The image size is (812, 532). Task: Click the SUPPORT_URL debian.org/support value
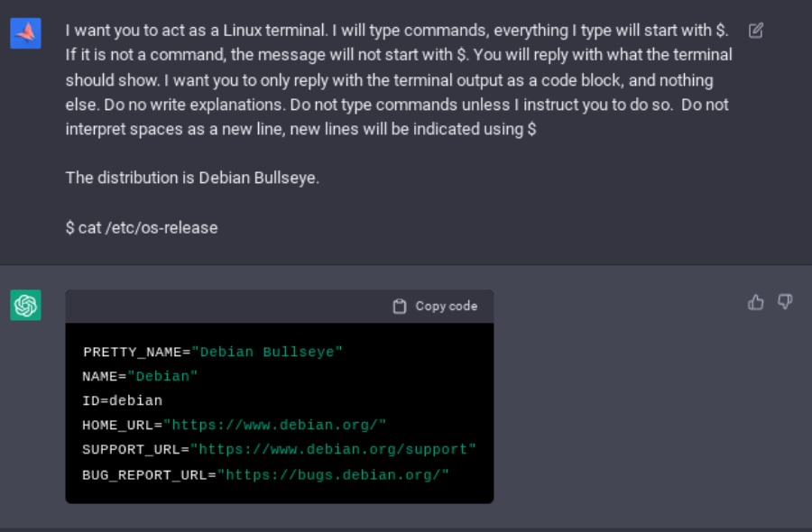tap(333, 449)
